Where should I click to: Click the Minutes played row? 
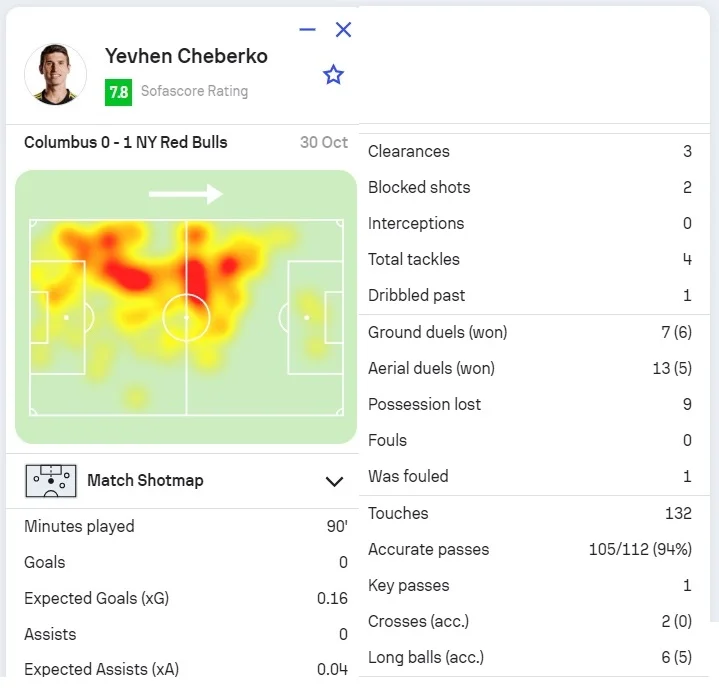click(186, 526)
